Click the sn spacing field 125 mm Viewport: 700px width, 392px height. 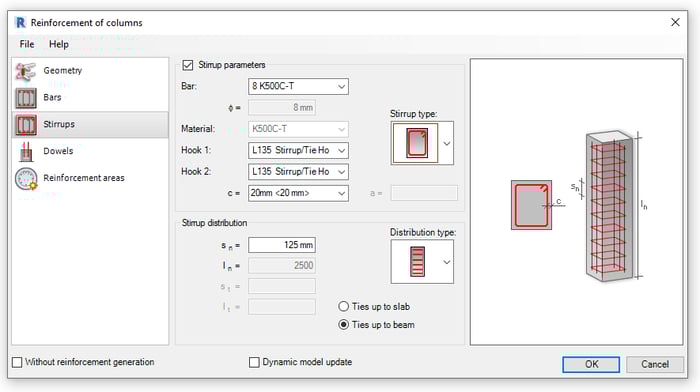tap(282, 245)
